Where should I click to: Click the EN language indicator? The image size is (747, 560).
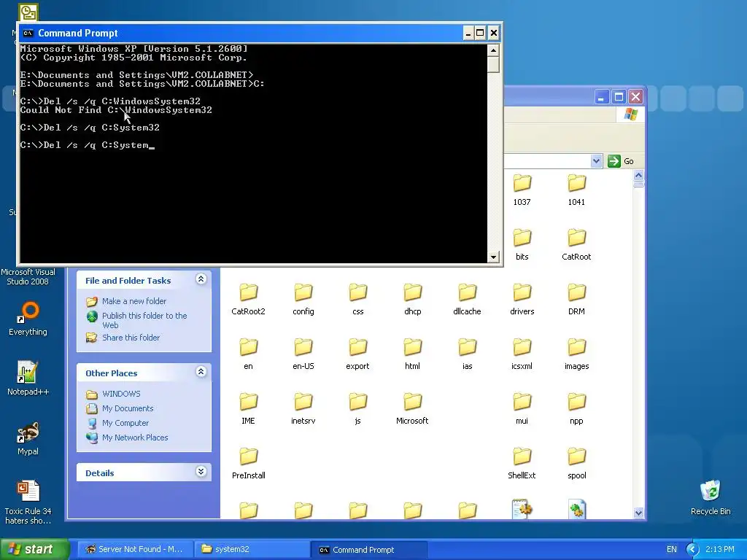click(x=671, y=550)
